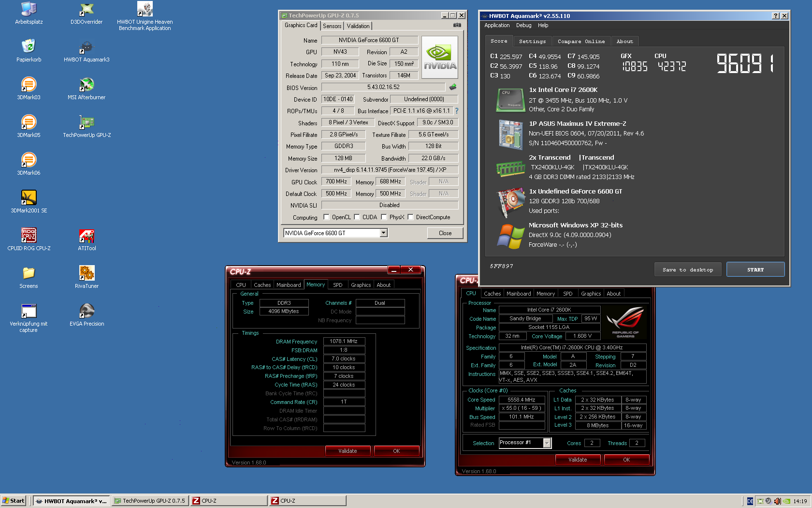Click the Windows Start button
The image size is (812, 508).
[13, 501]
